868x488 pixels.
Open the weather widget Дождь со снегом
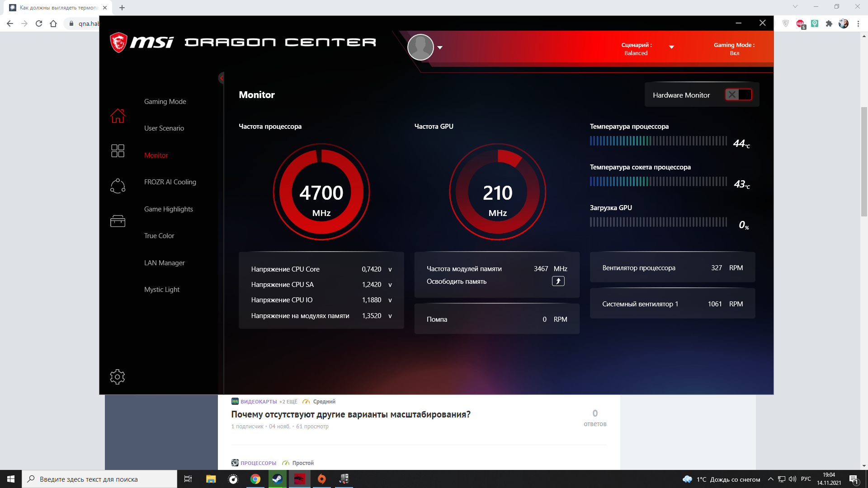(x=721, y=479)
